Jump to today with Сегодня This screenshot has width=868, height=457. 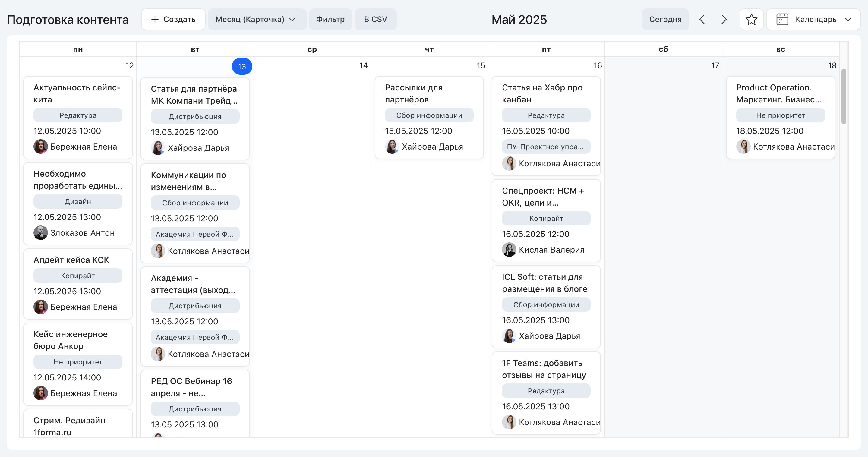point(665,19)
